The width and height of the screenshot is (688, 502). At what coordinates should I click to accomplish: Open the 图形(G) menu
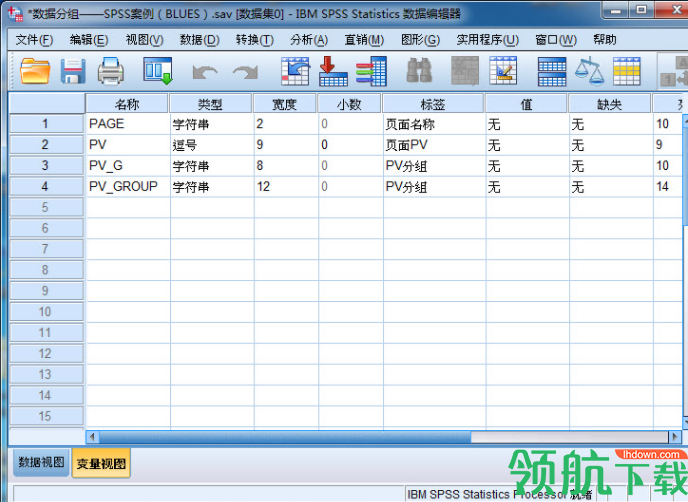[420, 40]
